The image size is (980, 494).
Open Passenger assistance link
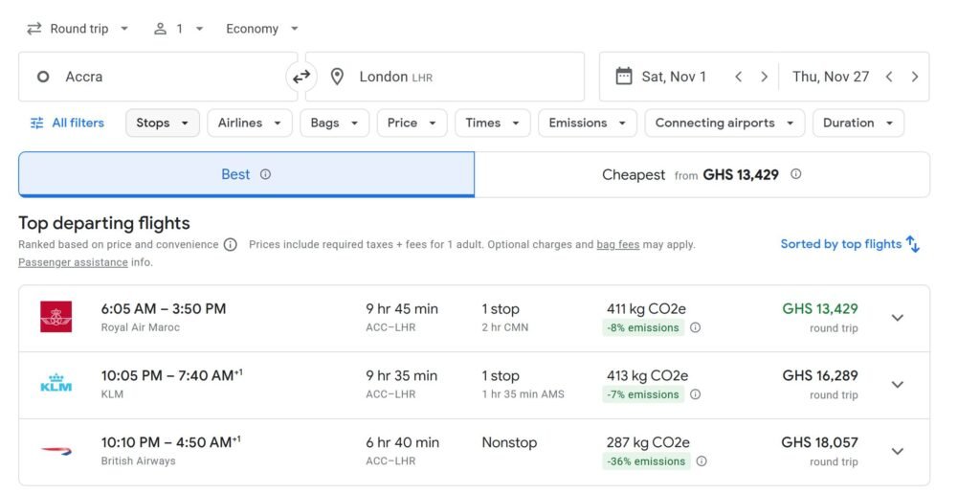pyautogui.click(x=73, y=262)
